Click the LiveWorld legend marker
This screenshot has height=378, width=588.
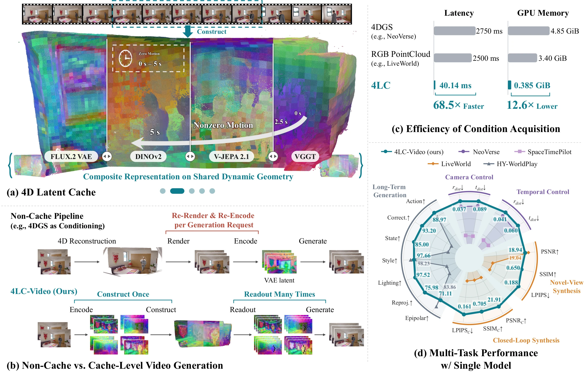[433, 164]
